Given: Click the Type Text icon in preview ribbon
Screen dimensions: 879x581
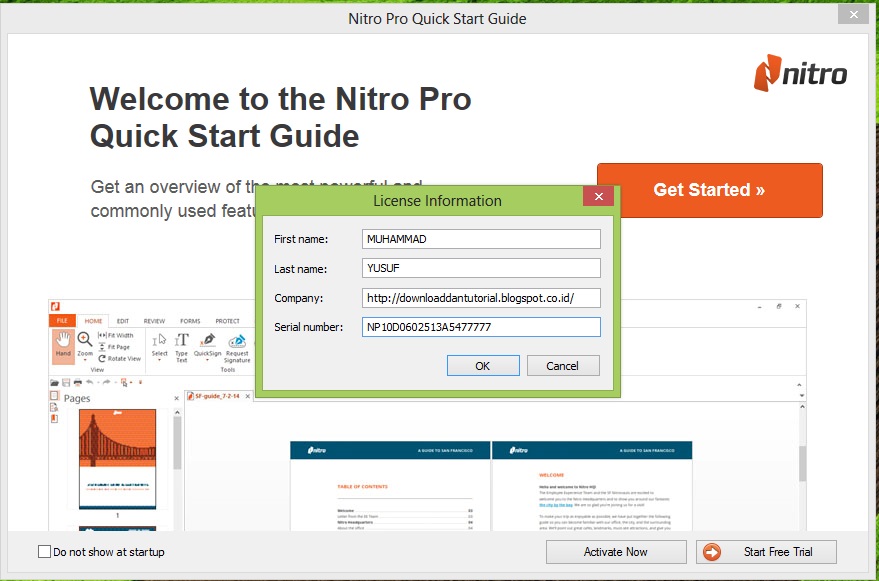Looking at the screenshot, I should pyautogui.click(x=182, y=347).
